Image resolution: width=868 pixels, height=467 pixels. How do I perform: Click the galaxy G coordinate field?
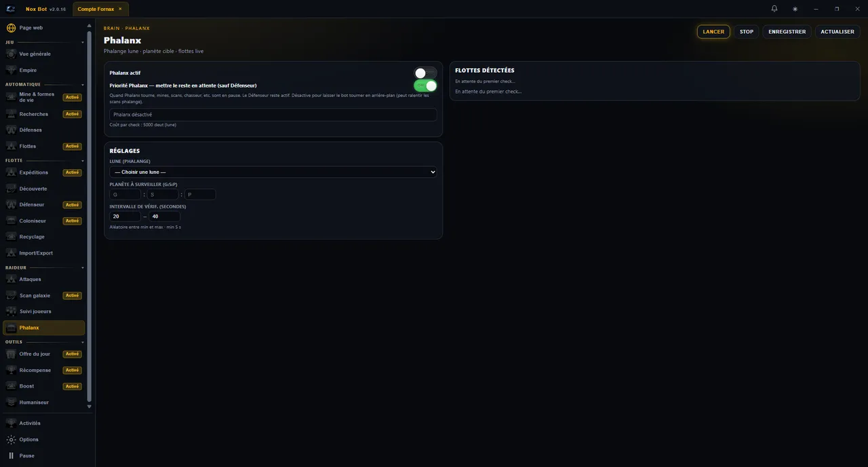coord(125,194)
